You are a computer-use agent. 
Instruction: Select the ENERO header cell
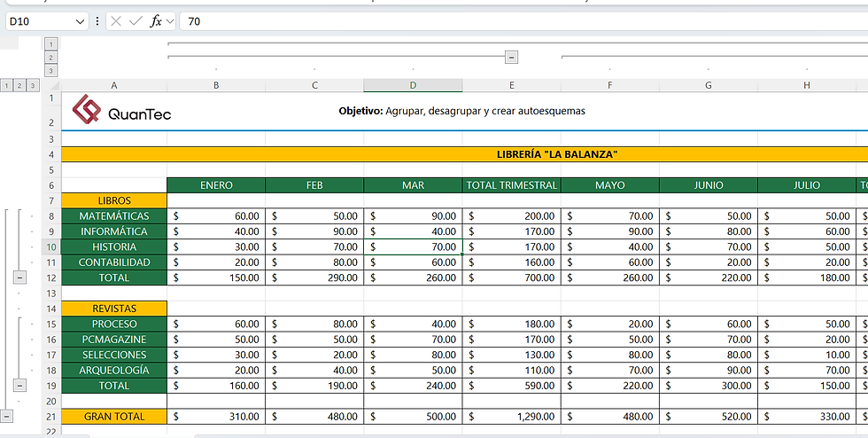click(x=216, y=185)
